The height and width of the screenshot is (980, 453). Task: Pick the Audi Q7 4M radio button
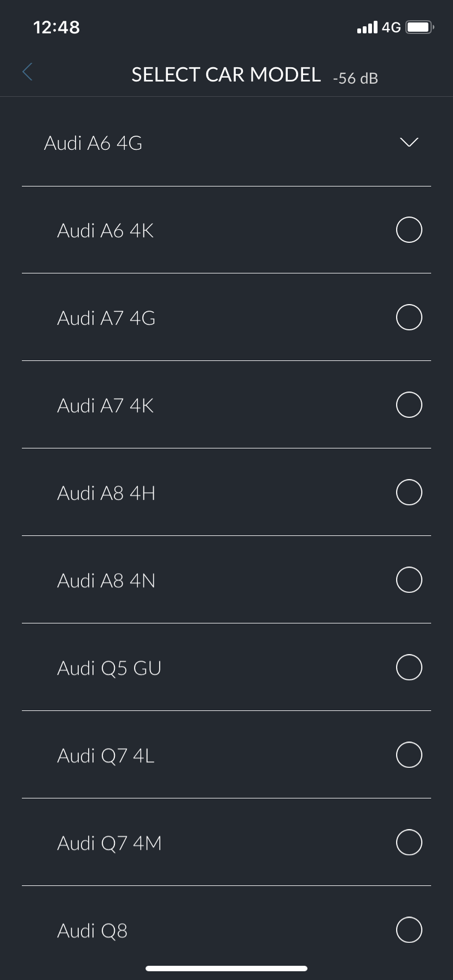[409, 842]
